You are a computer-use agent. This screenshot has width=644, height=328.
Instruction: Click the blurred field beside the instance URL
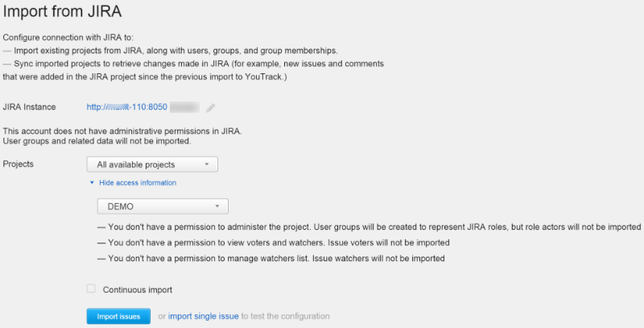(185, 107)
